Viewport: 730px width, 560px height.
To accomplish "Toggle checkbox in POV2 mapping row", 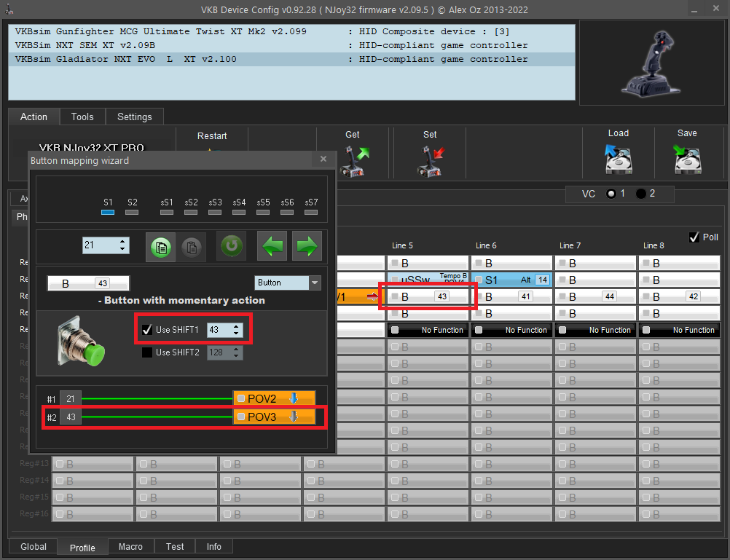I will pos(241,398).
